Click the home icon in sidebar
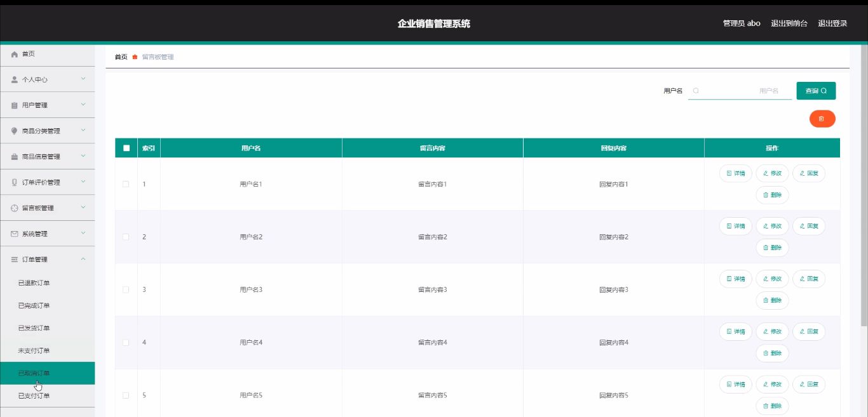 pyautogui.click(x=15, y=55)
